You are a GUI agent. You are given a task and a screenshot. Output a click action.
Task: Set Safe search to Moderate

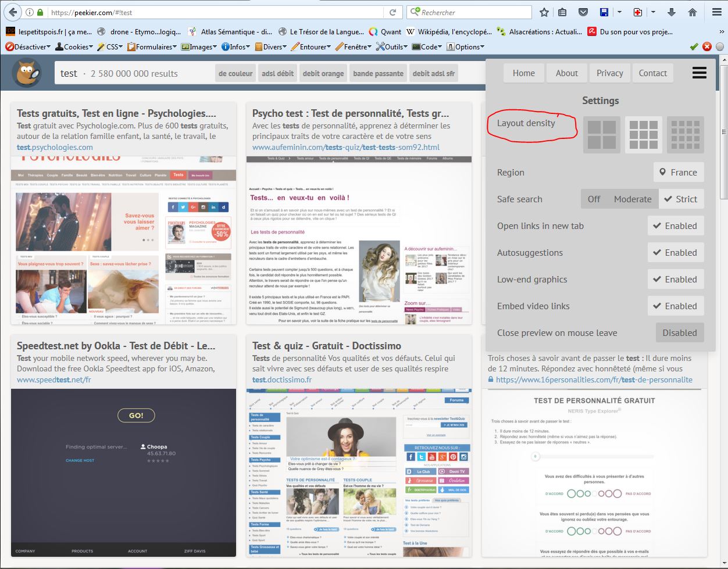coord(632,199)
